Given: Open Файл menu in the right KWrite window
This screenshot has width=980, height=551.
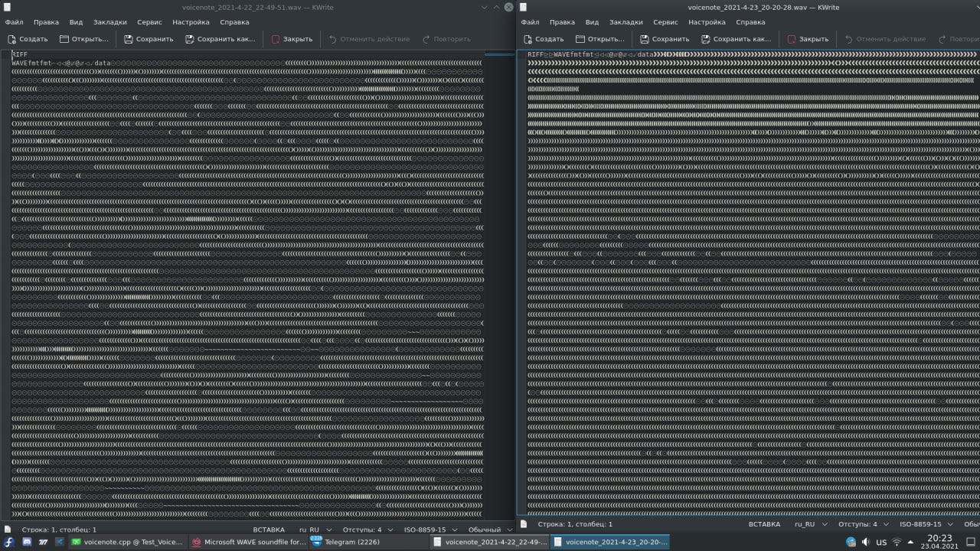Looking at the screenshot, I should click(530, 22).
